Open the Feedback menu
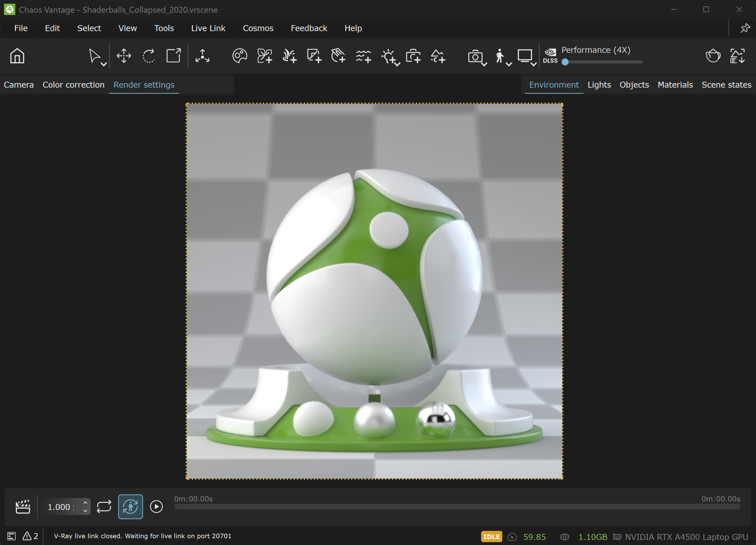The width and height of the screenshot is (756, 545). 309,28
